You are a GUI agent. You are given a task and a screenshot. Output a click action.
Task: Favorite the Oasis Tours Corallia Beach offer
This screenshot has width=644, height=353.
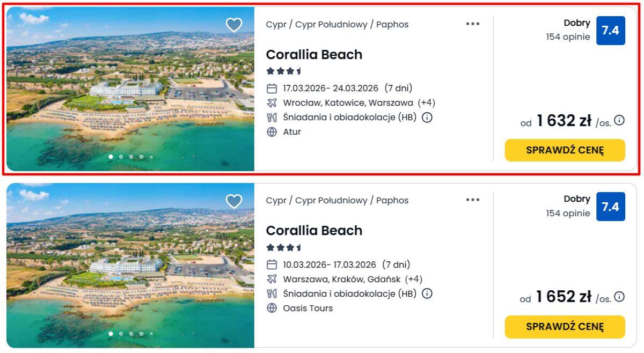[234, 201]
